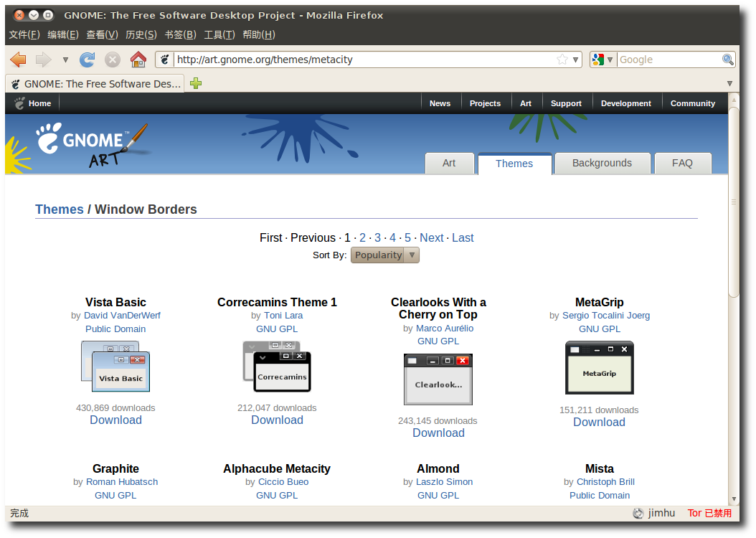The image size is (756, 538).
Task: Open the Sort By Popularity dropdown
Action: tap(384, 255)
